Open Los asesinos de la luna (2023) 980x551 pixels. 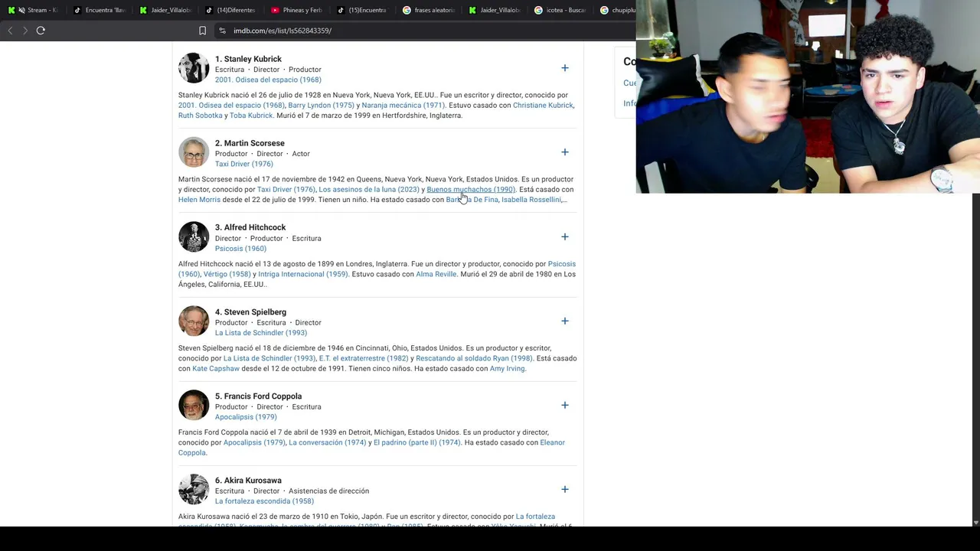369,190
